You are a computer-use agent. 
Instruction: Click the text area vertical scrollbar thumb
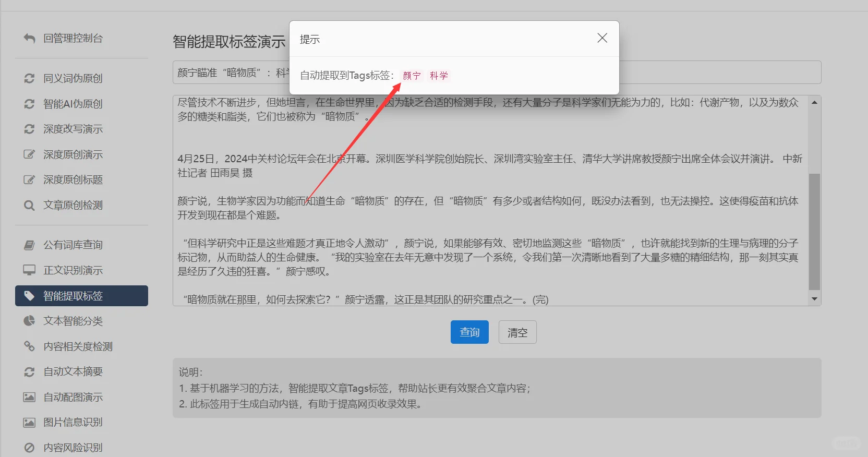coord(814,232)
